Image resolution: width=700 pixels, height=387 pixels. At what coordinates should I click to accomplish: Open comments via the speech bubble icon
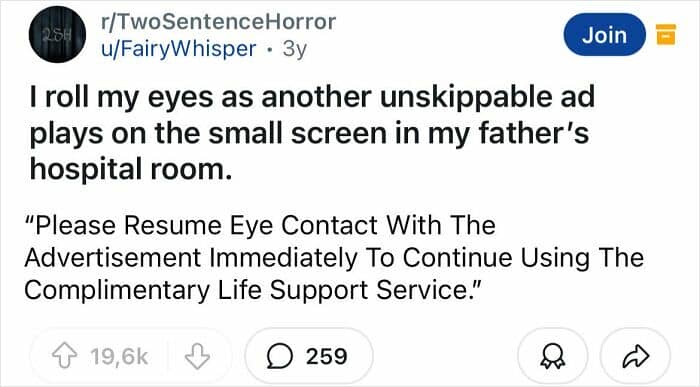(280, 356)
